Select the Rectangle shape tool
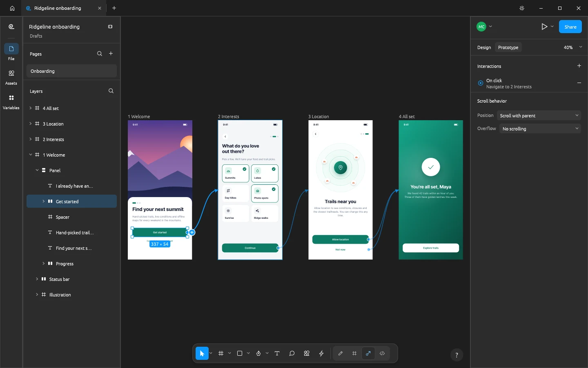 click(240, 353)
